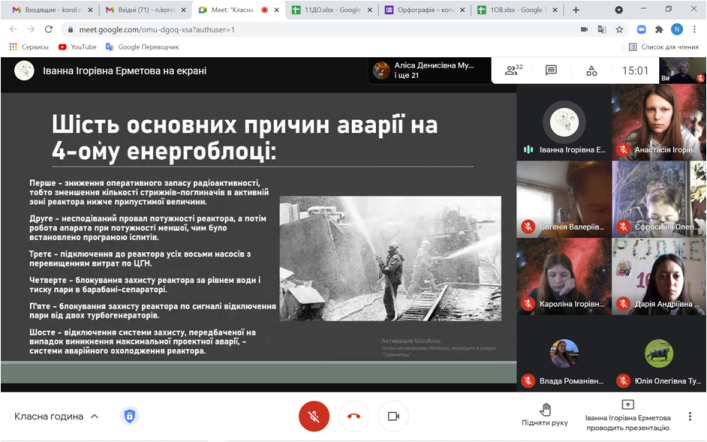
Task: Click the Chrome tab search dropdown icon
Action: point(619,10)
